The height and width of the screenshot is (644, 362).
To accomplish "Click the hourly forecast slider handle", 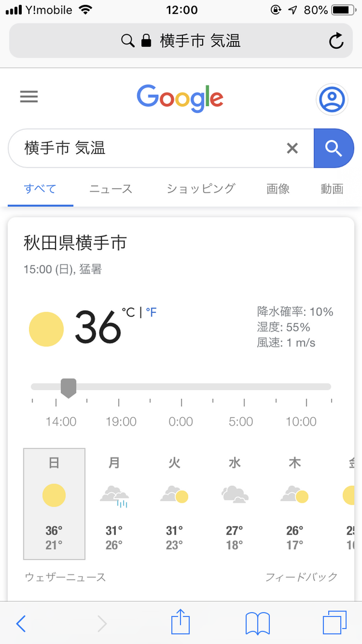I will [69, 388].
